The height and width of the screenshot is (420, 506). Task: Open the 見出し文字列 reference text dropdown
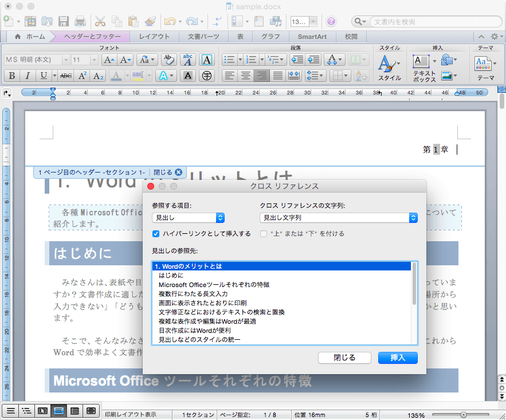point(339,218)
